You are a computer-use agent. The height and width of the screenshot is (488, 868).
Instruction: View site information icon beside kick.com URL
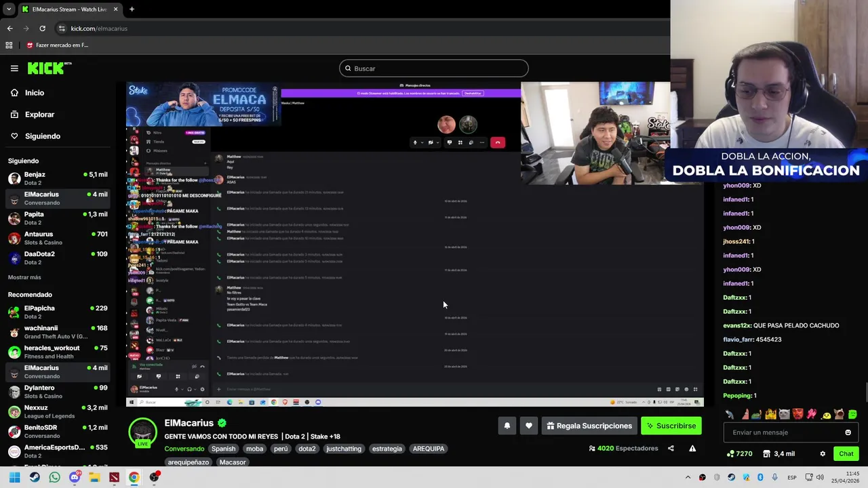(62, 28)
